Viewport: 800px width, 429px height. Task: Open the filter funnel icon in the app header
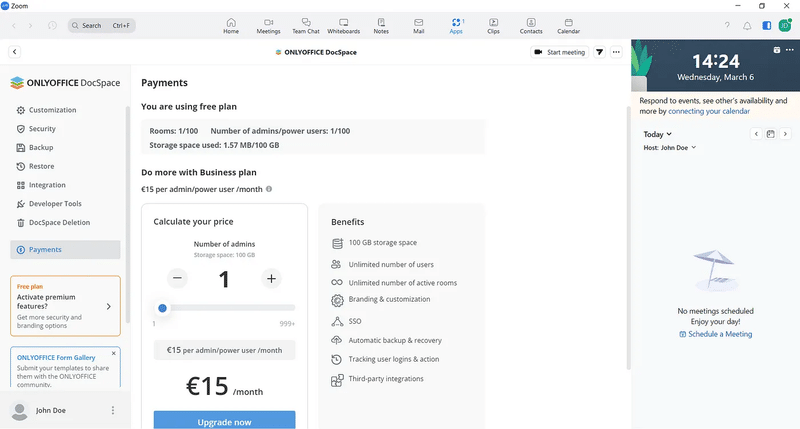[x=599, y=52]
